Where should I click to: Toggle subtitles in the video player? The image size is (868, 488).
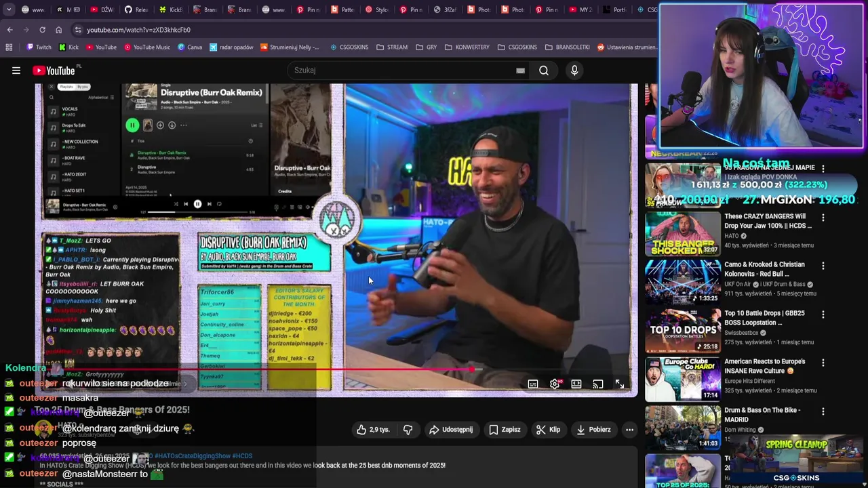pyautogui.click(x=533, y=384)
